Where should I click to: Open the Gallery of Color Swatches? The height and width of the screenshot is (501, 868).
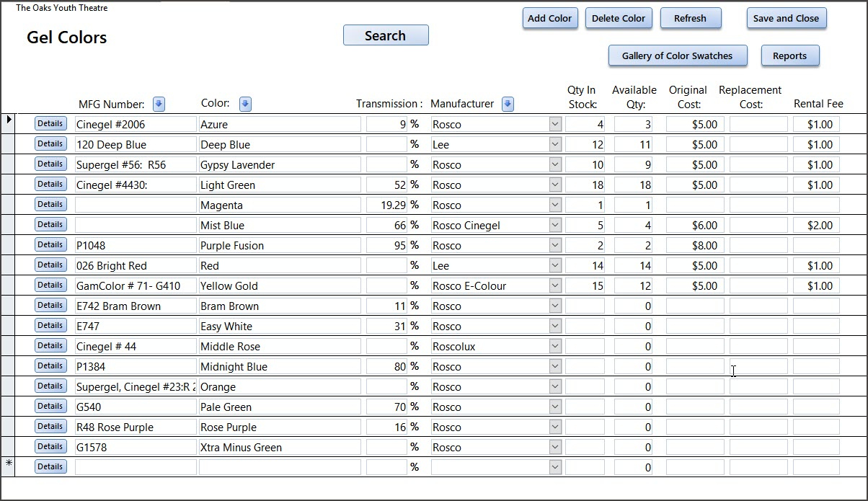tap(678, 56)
